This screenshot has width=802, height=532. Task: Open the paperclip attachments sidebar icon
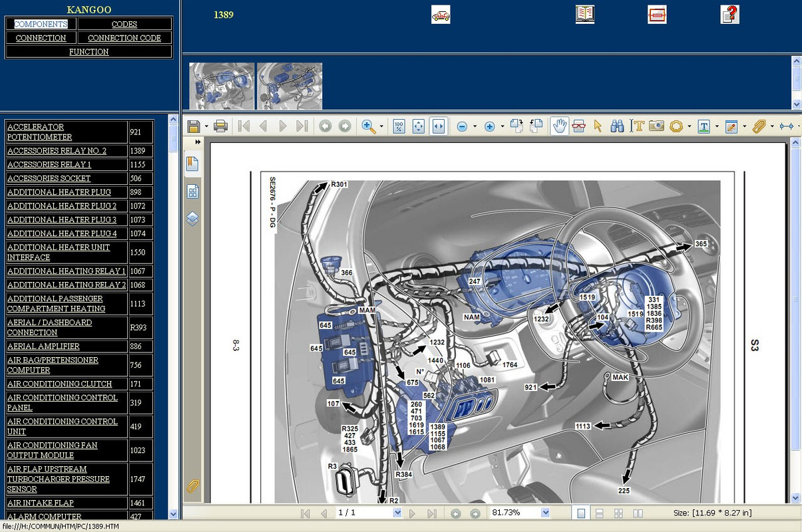[192, 486]
